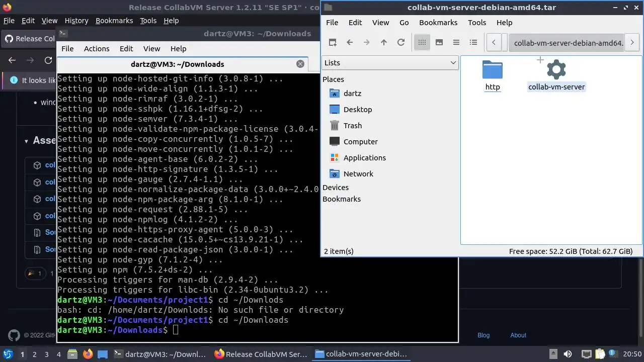Viewport: 644px width, 362px height.
Task: Open terminal Edit menu
Action: pyautogui.click(x=126, y=49)
